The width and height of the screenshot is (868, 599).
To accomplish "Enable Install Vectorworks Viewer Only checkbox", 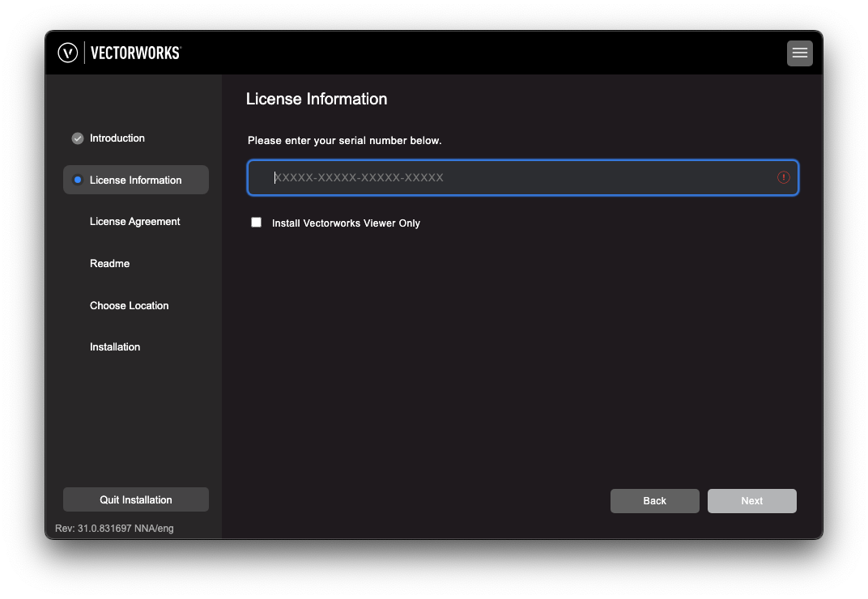I will [x=257, y=223].
